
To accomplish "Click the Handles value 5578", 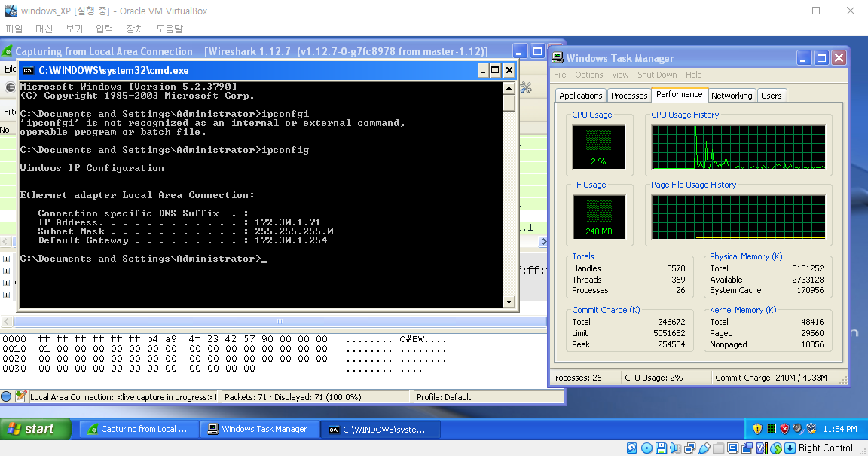I will click(x=676, y=268).
